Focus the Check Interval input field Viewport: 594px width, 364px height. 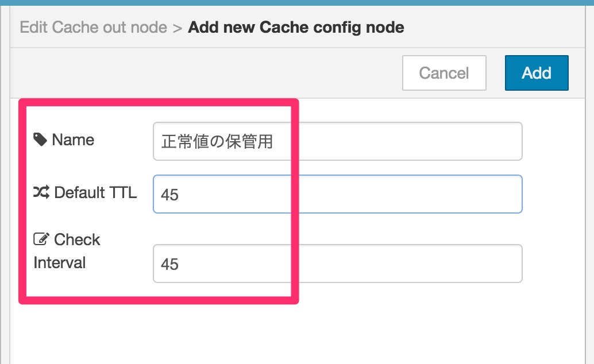(x=338, y=264)
